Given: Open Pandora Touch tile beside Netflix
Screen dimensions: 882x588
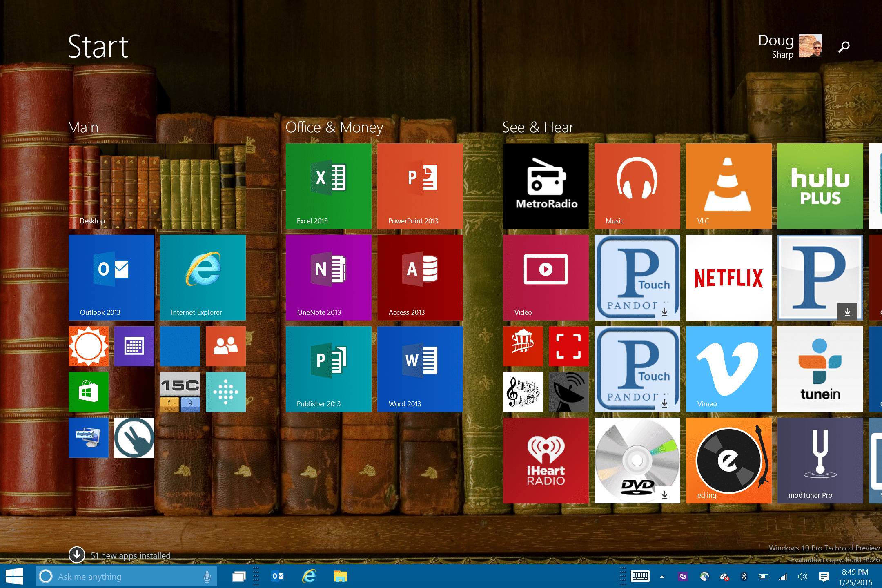Looking at the screenshot, I should click(637, 278).
